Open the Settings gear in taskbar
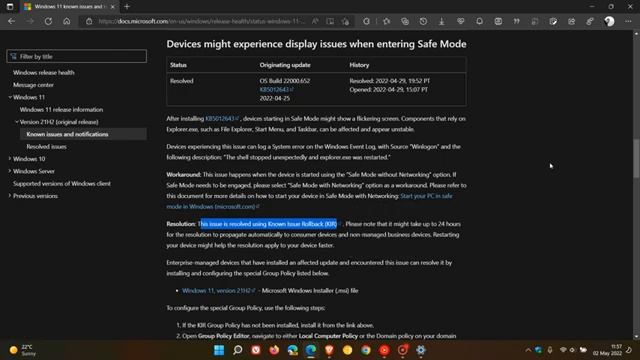This screenshot has width=640, height=360. (x=421, y=350)
